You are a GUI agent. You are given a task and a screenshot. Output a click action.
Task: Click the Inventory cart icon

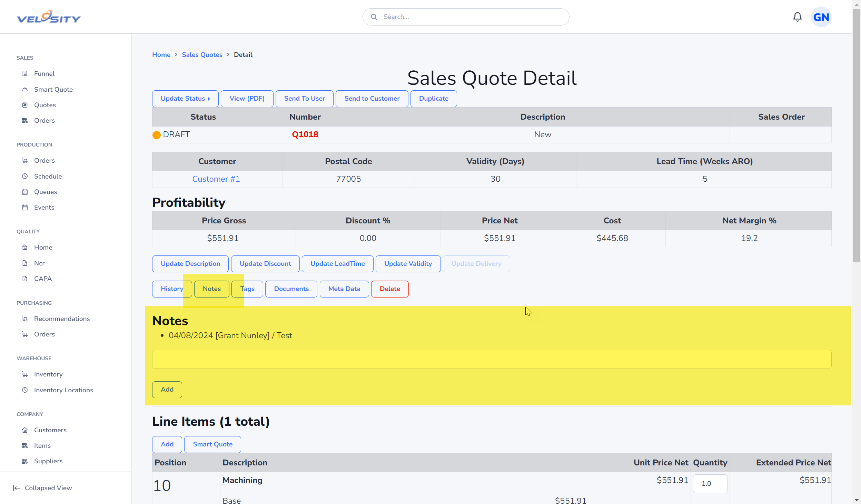pyautogui.click(x=25, y=374)
